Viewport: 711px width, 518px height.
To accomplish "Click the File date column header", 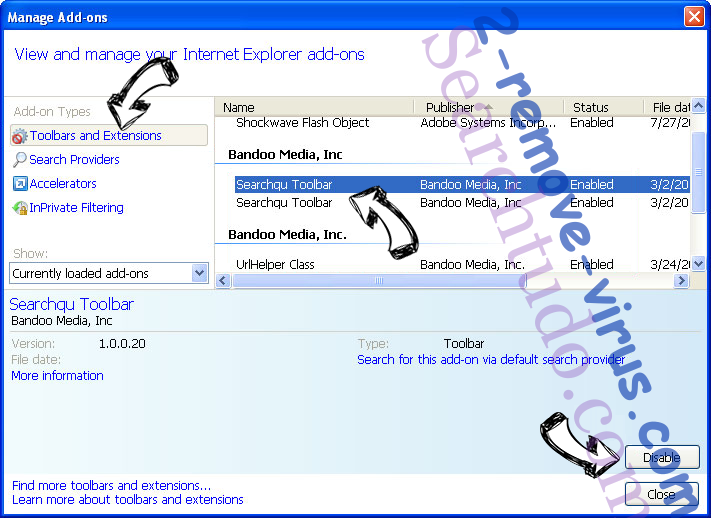I will (668, 108).
